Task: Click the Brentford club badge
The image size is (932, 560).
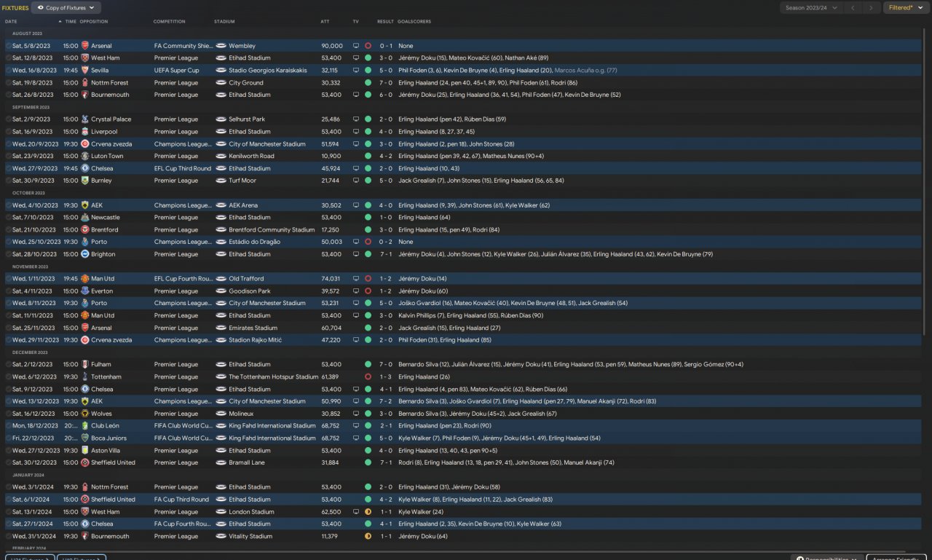Action: 84,230
